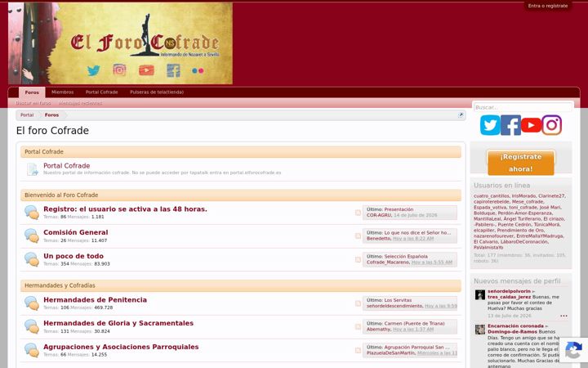Click the bubble icon beside Agrupaciones y Asociaciones
Viewport: 588px width, 368px height.
(x=32, y=350)
